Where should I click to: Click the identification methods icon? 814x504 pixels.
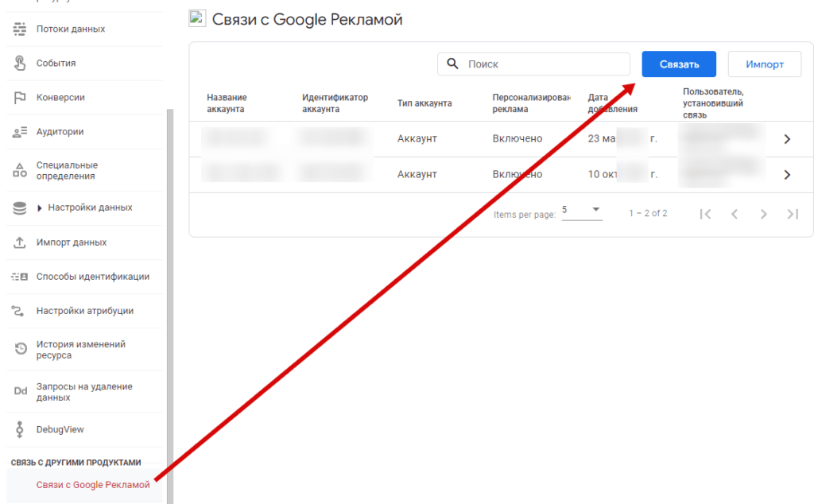[x=20, y=277]
